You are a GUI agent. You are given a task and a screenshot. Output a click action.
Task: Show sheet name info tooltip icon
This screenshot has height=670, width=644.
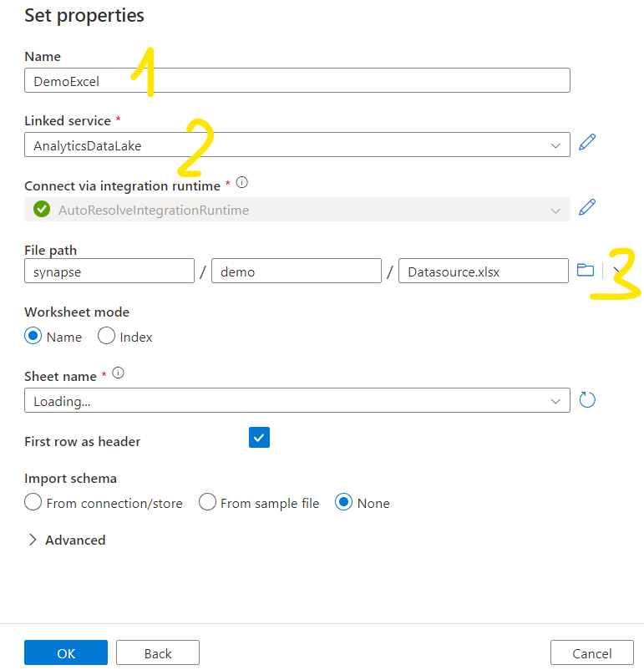[x=118, y=373]
